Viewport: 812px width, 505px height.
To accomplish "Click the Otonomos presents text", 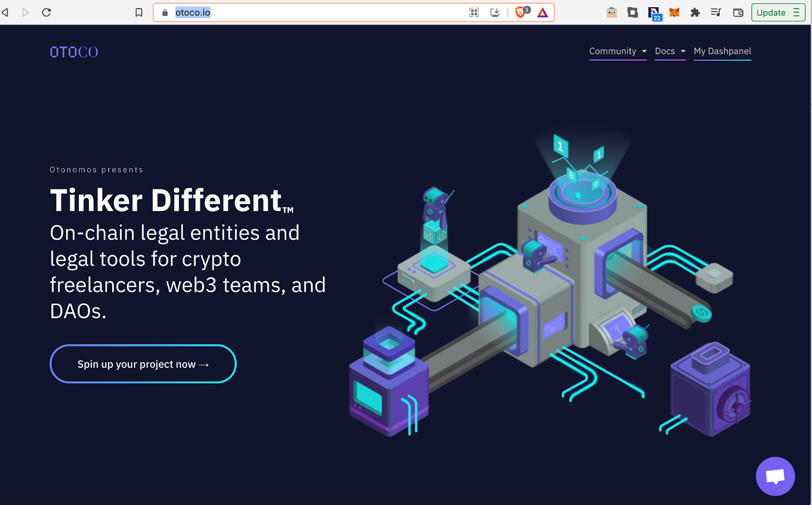I will (x=96, y=170).
